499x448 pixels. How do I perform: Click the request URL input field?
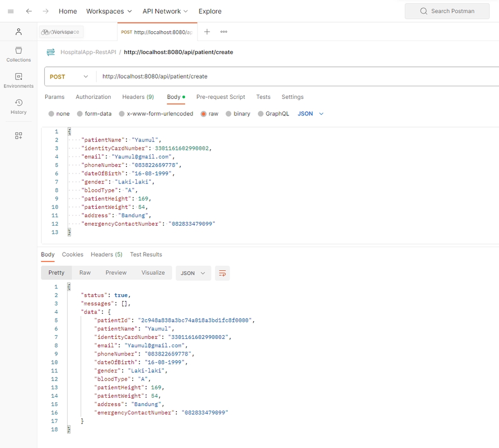tap(297, 77)
